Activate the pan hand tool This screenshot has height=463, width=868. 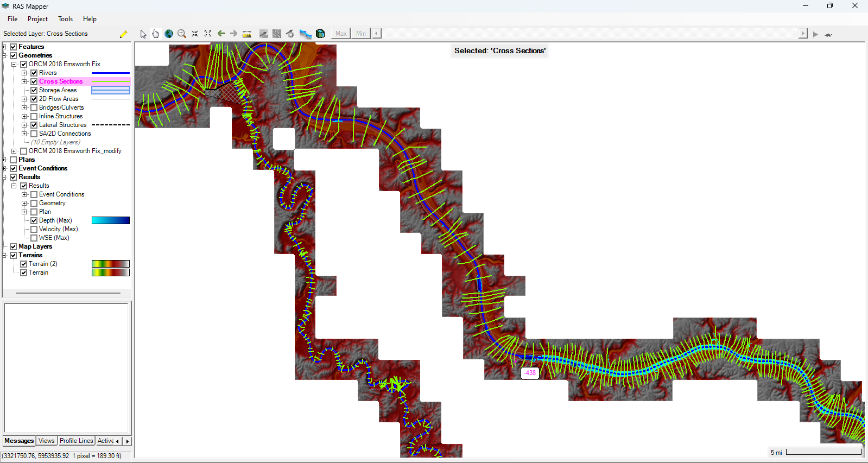pyautogui.click(x=156, y=34)
